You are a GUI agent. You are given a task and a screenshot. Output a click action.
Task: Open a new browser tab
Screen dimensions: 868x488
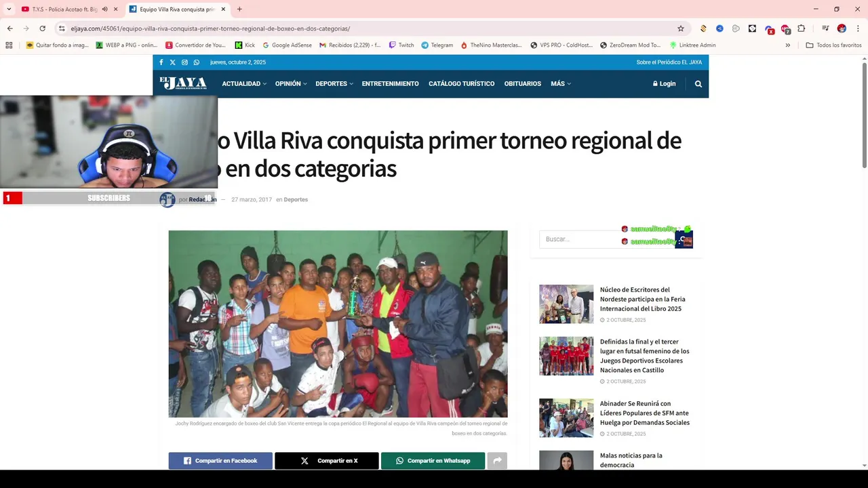point(239,9)
